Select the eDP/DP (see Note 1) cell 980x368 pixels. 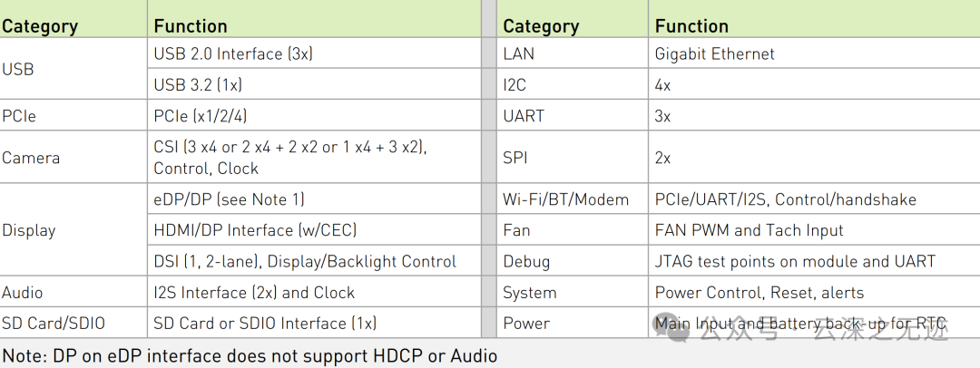(x=230, y=199)
